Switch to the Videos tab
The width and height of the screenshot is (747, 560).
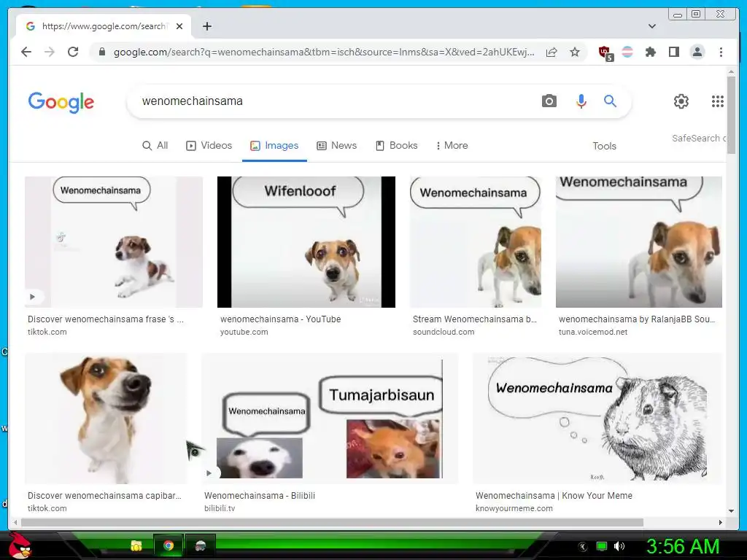point(209,145)
